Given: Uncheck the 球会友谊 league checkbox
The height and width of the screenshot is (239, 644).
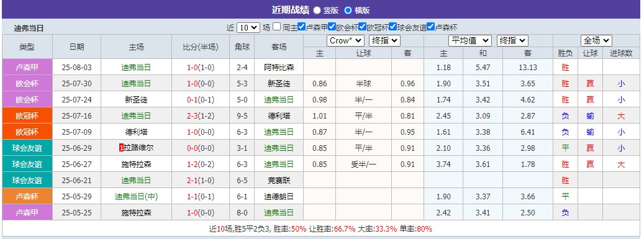Looking at the screenshot, I should [392, 27].
